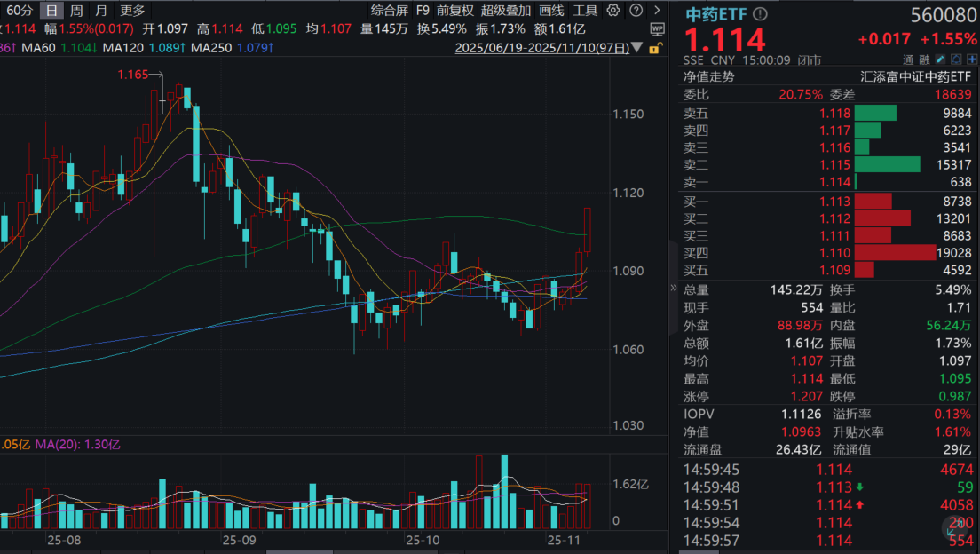Add to watchlist with plus icon

[972, 59]
